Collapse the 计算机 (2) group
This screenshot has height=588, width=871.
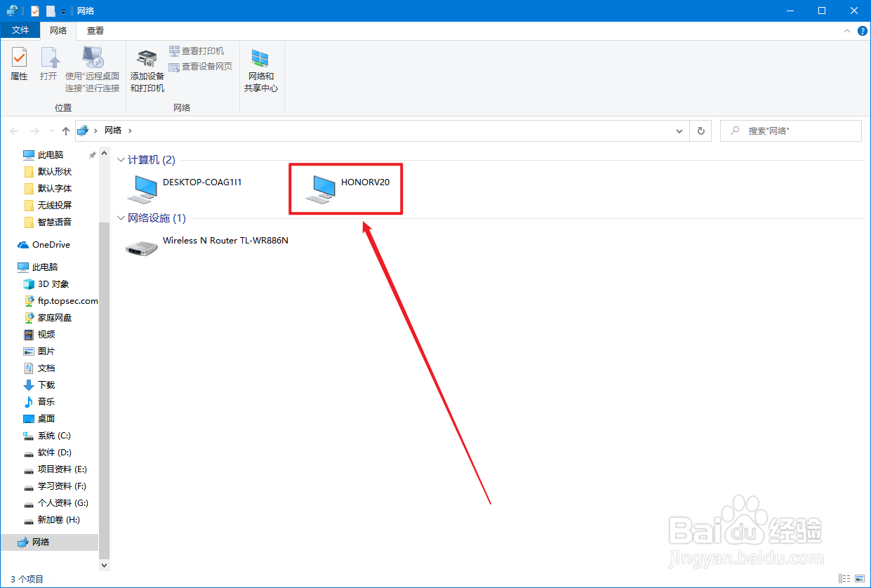tap(121, 161)
